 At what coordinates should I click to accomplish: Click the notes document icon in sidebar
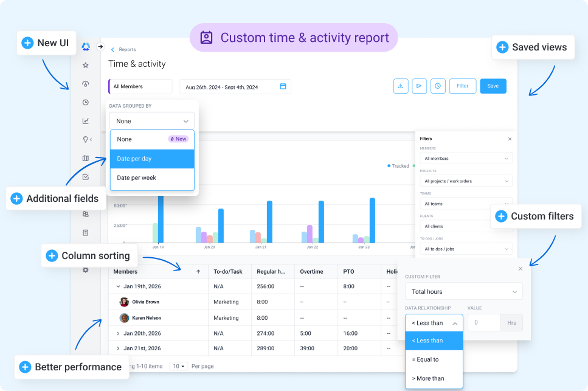coord(86,232)
